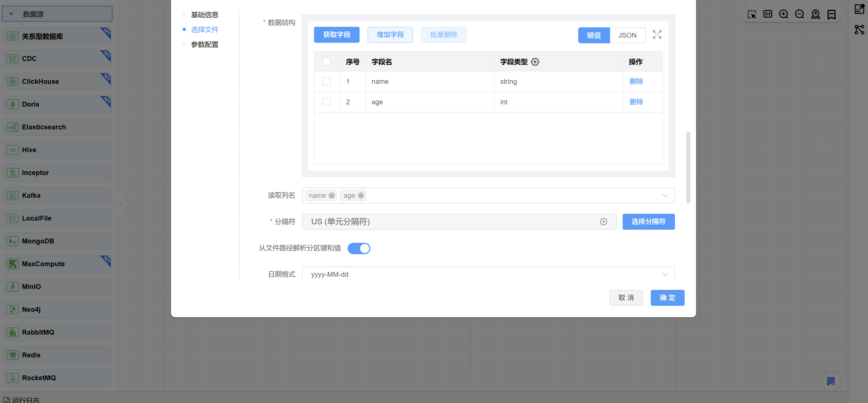The image size is (868, 403).
Task: Click the area selection tool icon
Action: pyautogui.click(x=751, y=14)
